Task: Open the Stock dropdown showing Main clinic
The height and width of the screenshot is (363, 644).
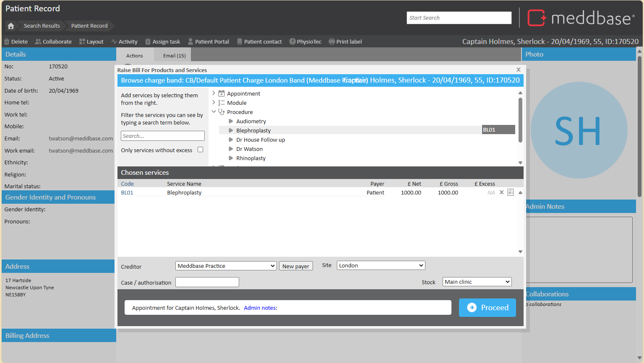Action: [477, 282]
